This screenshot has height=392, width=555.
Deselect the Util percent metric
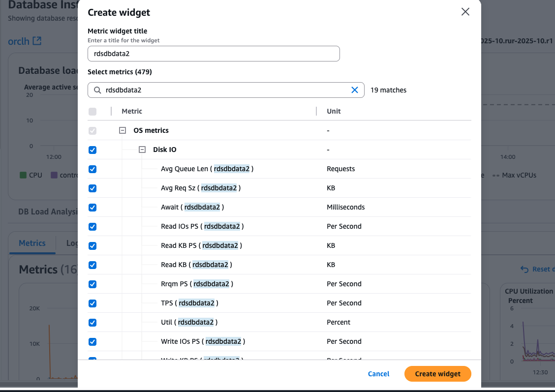coord(92,323)
